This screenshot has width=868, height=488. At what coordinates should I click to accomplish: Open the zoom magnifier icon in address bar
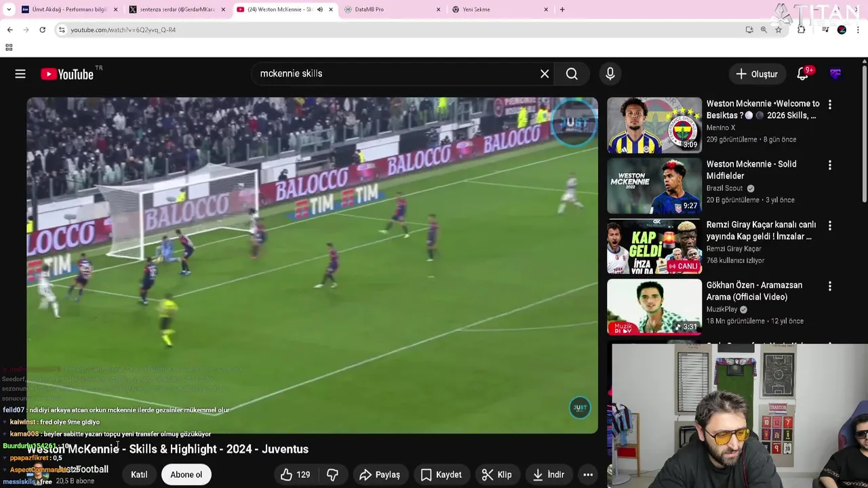pos(764,30)
